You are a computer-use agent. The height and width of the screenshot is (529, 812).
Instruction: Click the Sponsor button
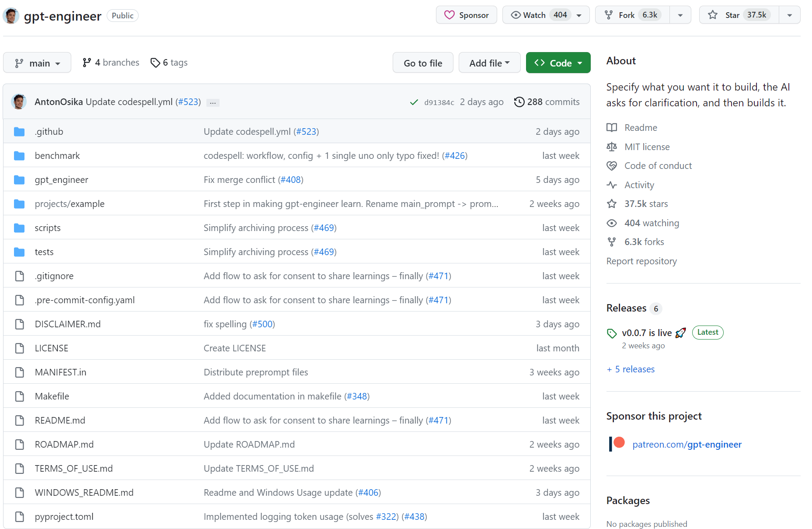tap(467, 15)
